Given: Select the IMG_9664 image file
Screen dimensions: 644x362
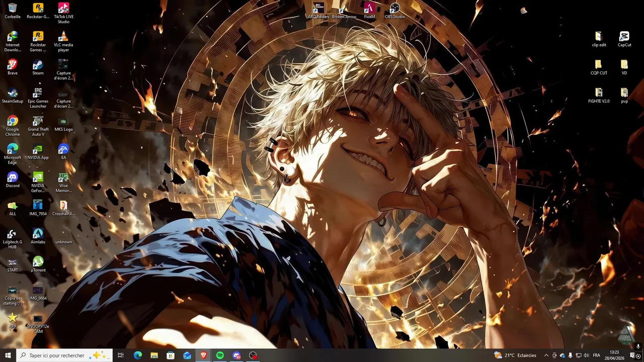Looking at the screenshot, I should [x=38, y=293].
